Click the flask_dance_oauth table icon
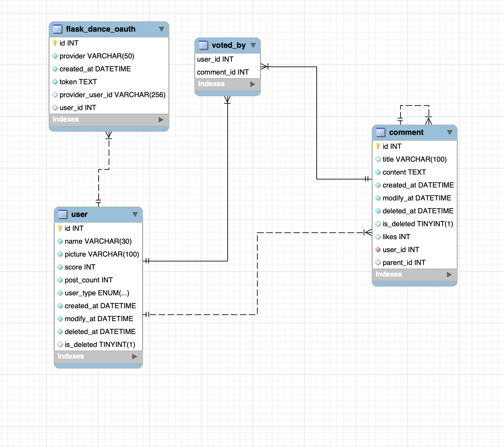504x447 pixels. [x=57, y=29]
